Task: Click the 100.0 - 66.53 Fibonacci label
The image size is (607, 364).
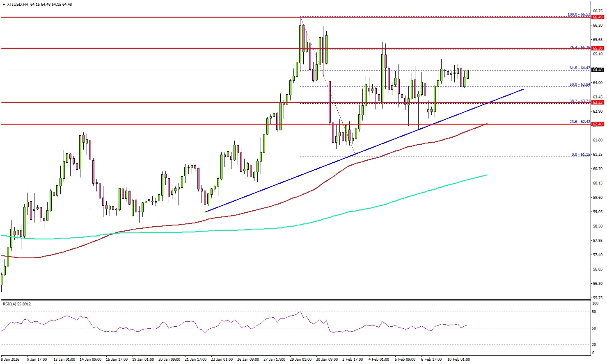Action: [x=578, y=14]
